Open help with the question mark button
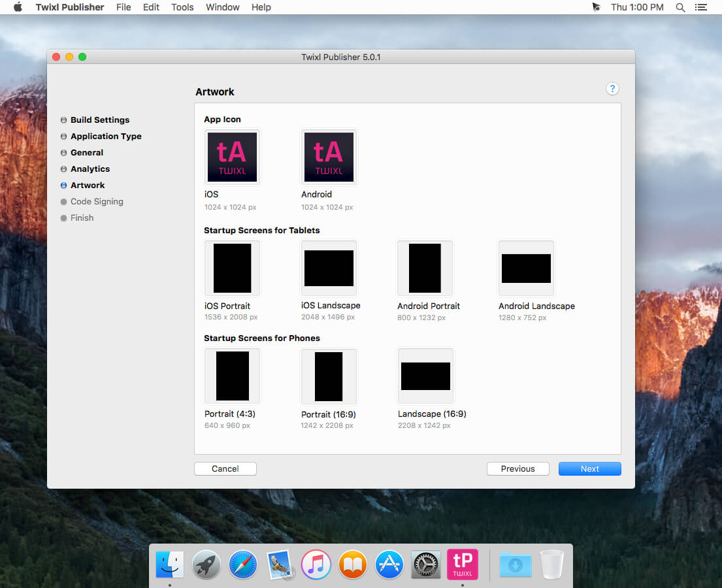 click(612, 89)
